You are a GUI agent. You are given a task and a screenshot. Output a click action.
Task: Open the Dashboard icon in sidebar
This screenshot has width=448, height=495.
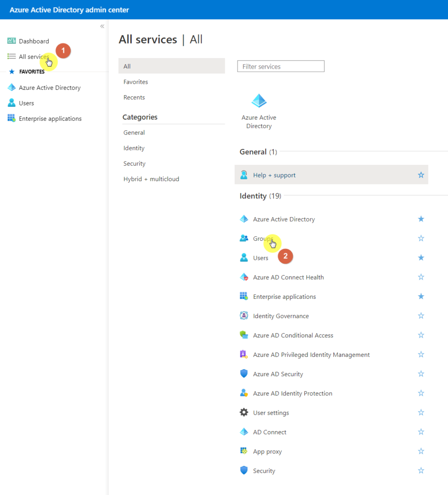(x=12, y=41)
